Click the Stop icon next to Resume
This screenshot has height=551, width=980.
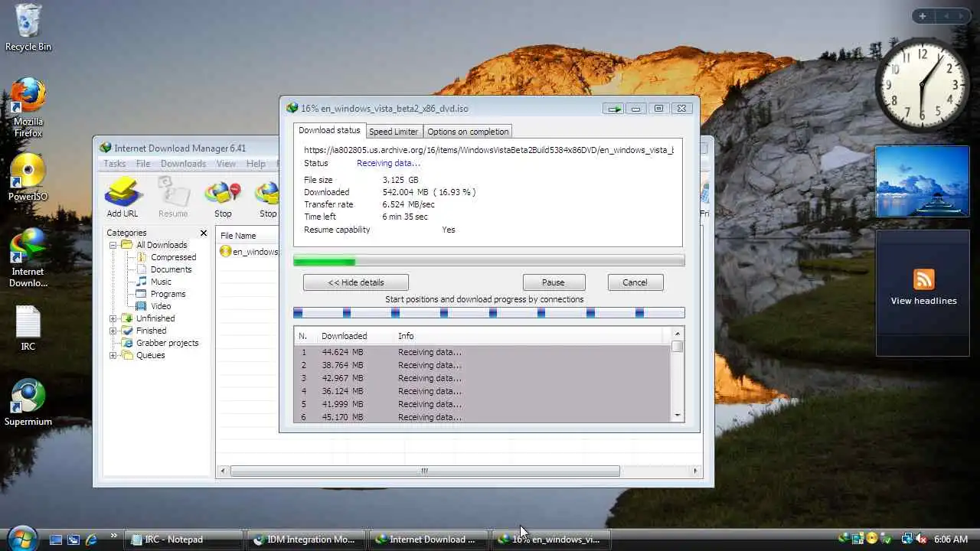(x=223, y=197)
